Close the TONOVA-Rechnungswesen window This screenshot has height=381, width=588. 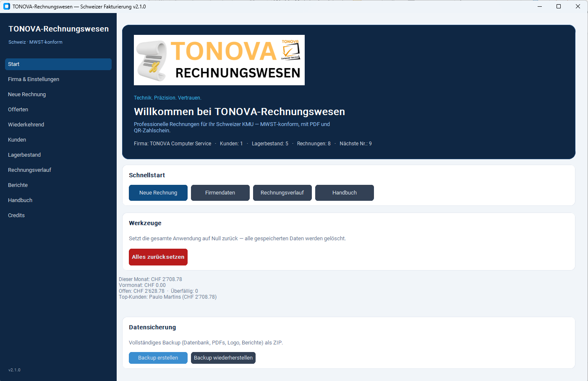(x=578, y=6)
